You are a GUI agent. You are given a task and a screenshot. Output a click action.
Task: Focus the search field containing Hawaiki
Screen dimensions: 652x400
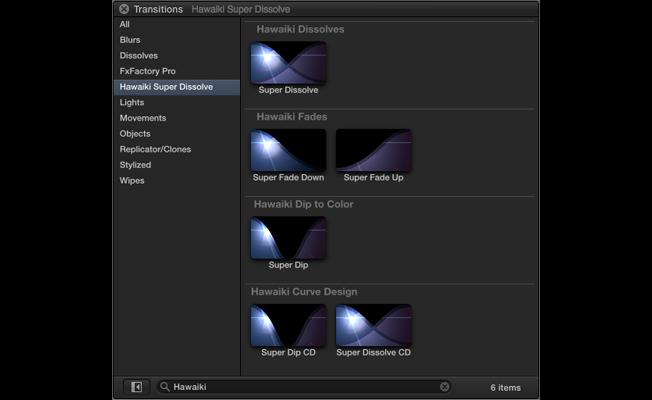304,387
